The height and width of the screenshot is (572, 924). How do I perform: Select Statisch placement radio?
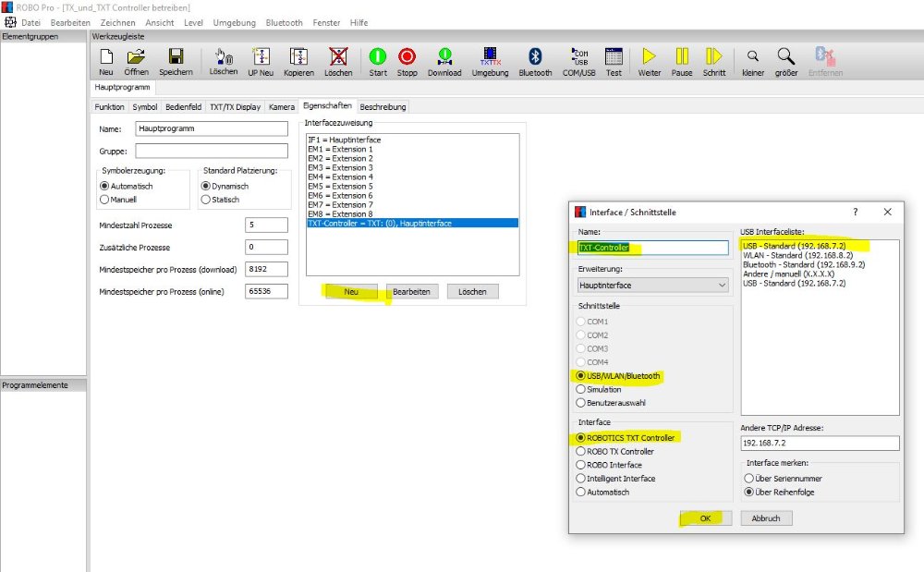click(206, 200)
